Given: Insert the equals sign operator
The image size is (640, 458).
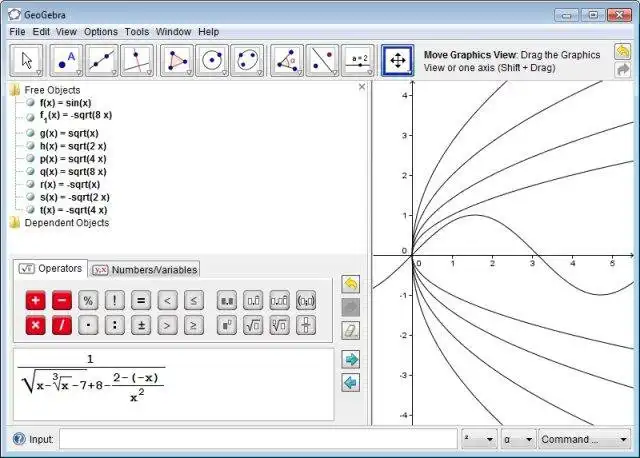Looking at the screenshot, I should tap(141, 300).
